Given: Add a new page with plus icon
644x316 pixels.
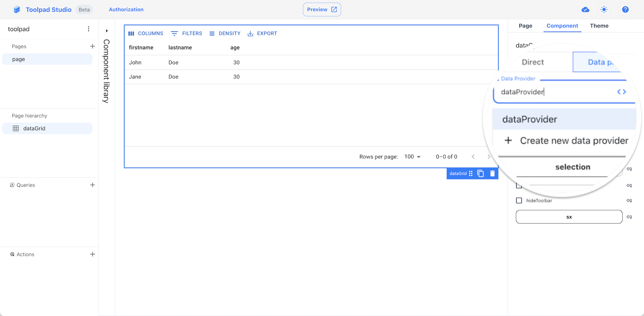Looking at the screenshot, I should click(93, 46).
